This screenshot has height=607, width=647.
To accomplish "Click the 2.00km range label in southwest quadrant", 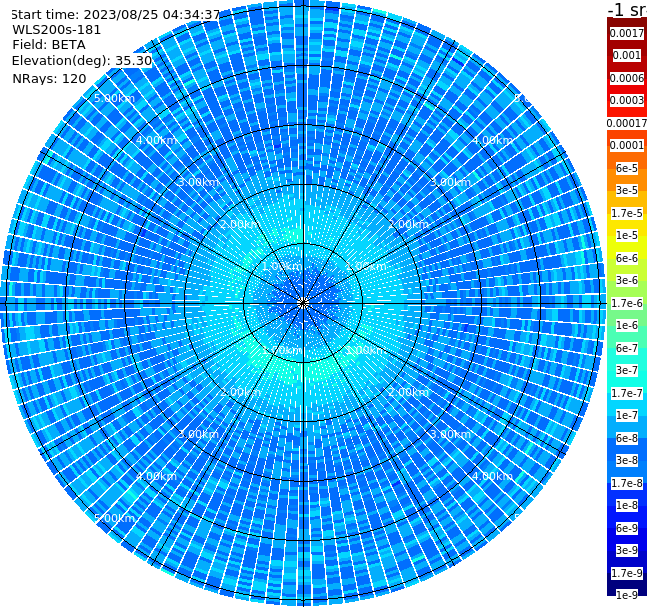I will point(241,392).
